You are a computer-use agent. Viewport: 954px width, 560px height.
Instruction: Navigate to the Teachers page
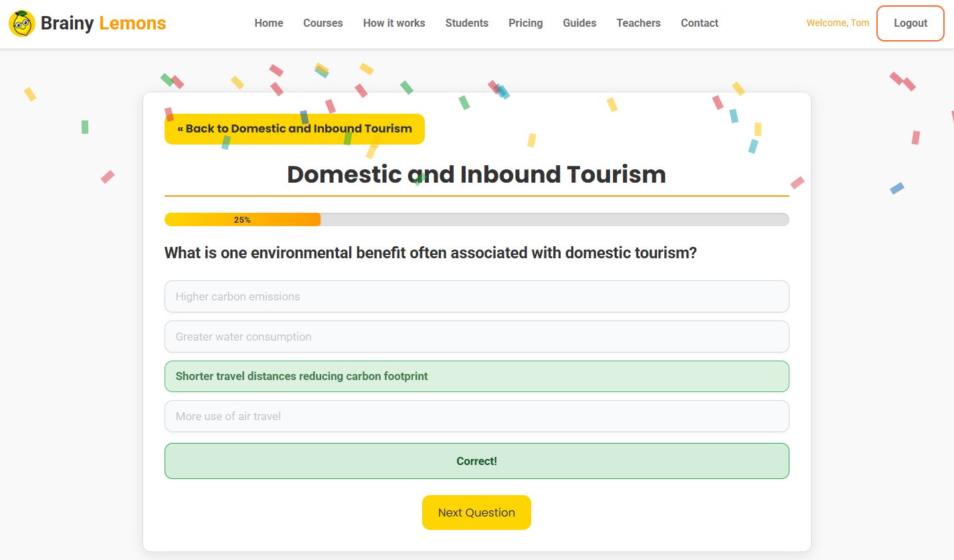[638, 23]
